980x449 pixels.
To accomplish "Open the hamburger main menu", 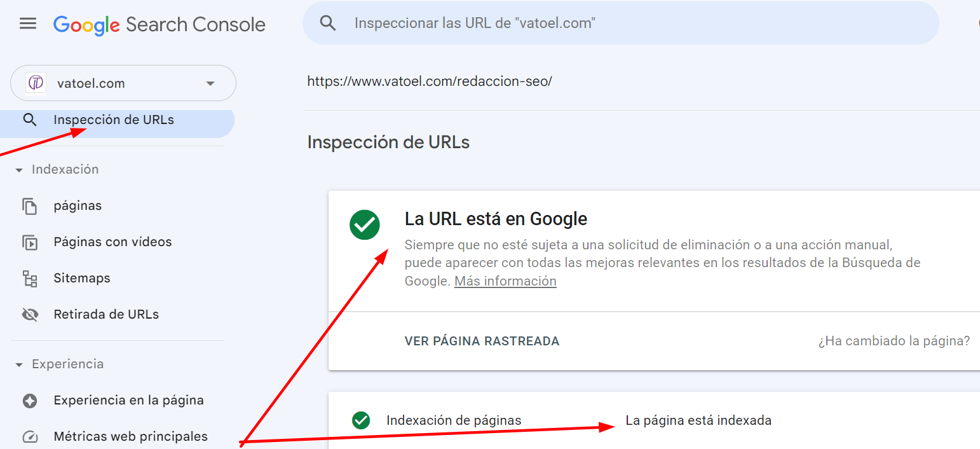I will 28,24.
